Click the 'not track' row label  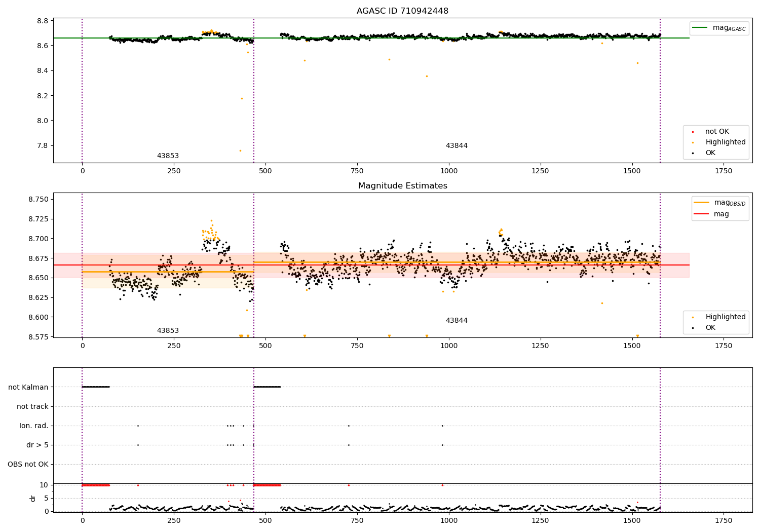[32, 406]
